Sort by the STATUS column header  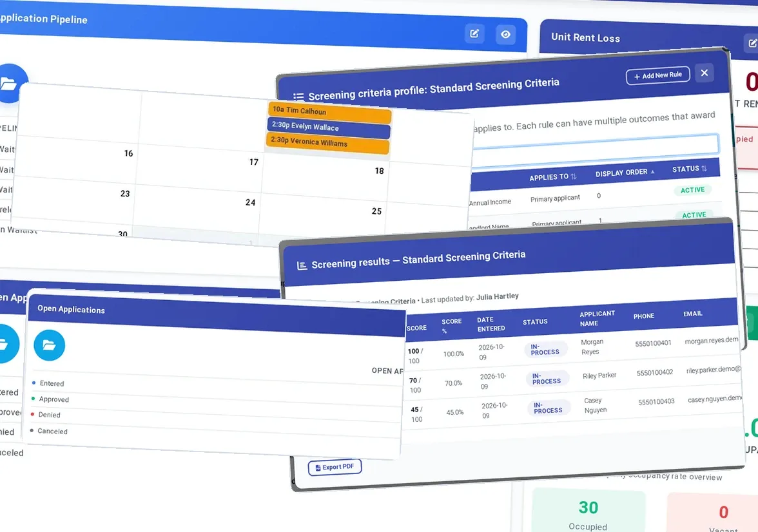[690, 169]
